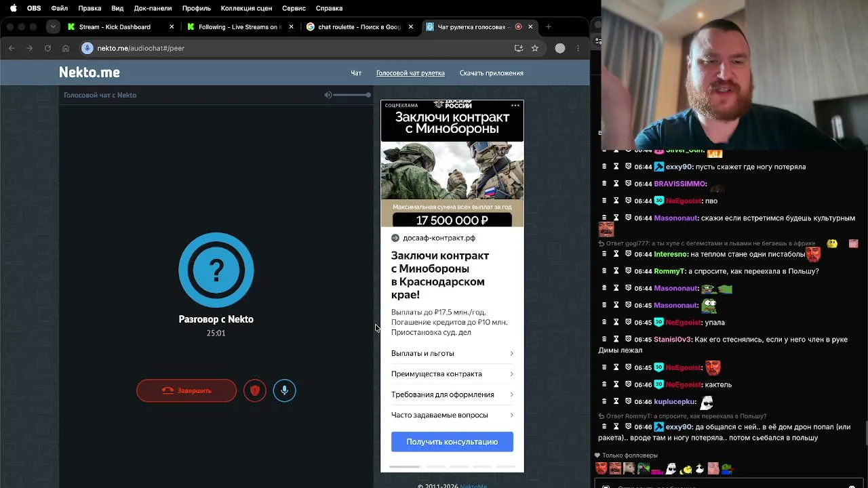This screenshot has height=488, width=868.
Task: Close the Чат рулетка голосовая tab
Action: pyautogui.click(x=530, y=27)
